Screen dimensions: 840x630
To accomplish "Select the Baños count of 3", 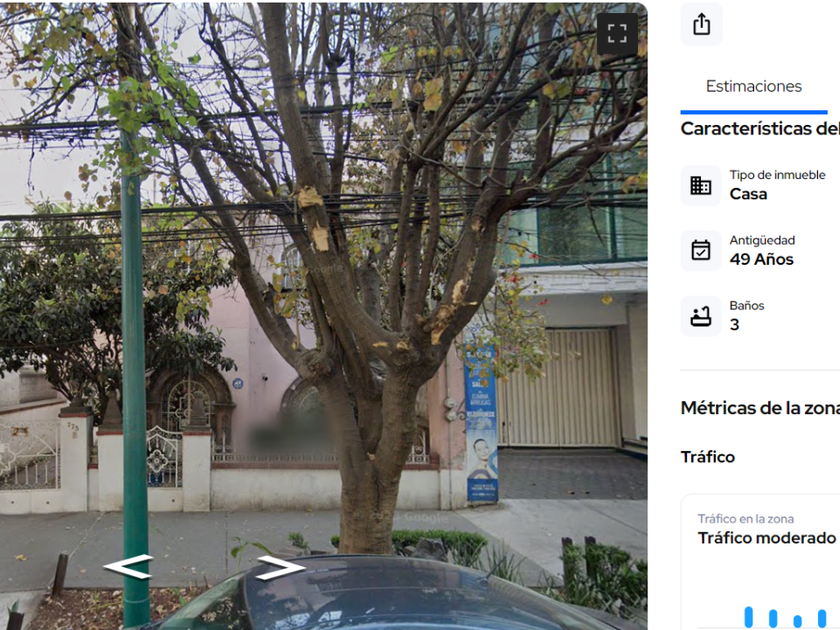I will point(734,325).
